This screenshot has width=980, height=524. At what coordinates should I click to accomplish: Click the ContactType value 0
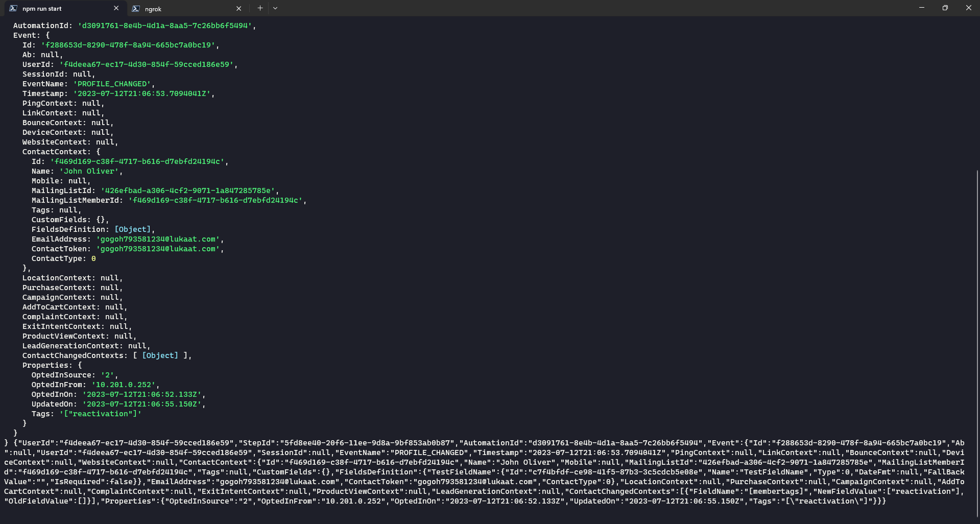(x=93, y=258)
